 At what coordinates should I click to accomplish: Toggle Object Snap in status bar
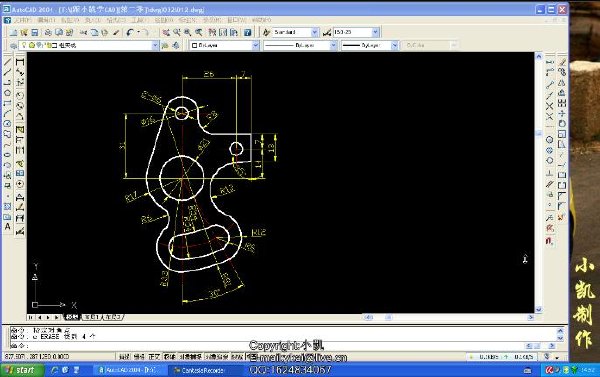[191, 357]
